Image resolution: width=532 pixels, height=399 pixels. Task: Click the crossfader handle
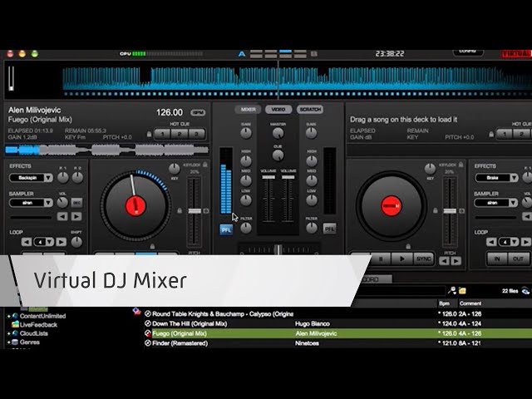pos(278,249)
